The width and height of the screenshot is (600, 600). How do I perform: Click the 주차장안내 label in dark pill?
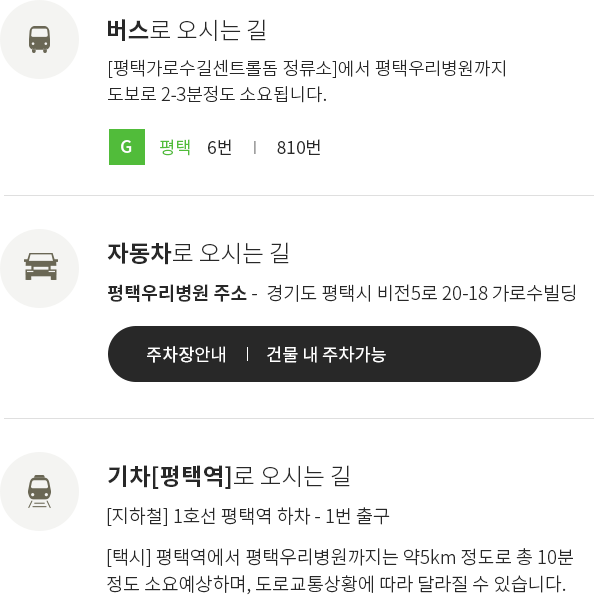(x=186, y=354)
